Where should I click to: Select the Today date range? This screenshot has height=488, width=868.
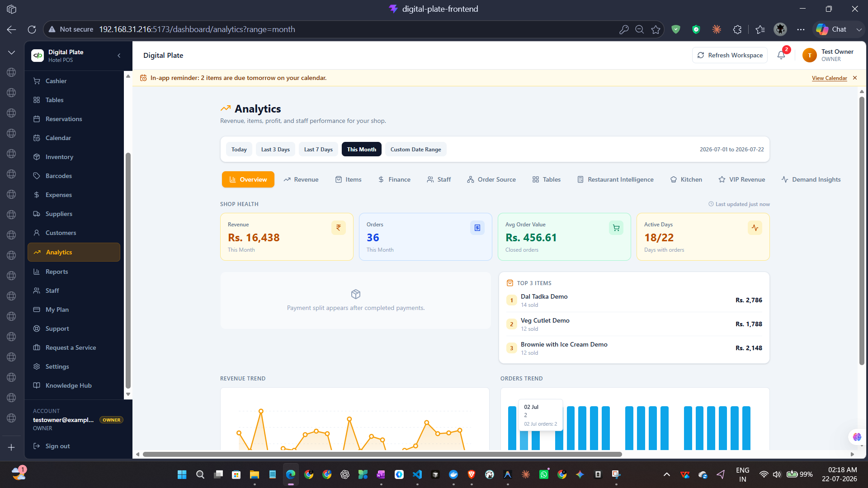pyautogui.click(x=239, y=150)
